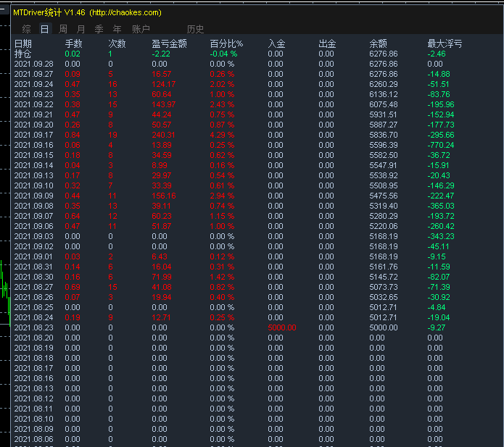This screenshot has height=447, width=504.
Task: Click percentage 2.94 %
Action: [x=222, y=196]
